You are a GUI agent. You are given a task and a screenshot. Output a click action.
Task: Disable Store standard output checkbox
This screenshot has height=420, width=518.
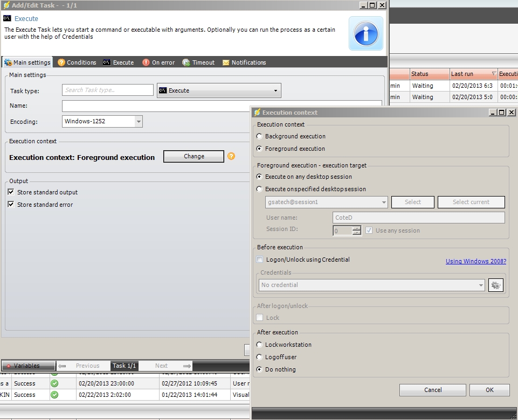coord(11,192)
